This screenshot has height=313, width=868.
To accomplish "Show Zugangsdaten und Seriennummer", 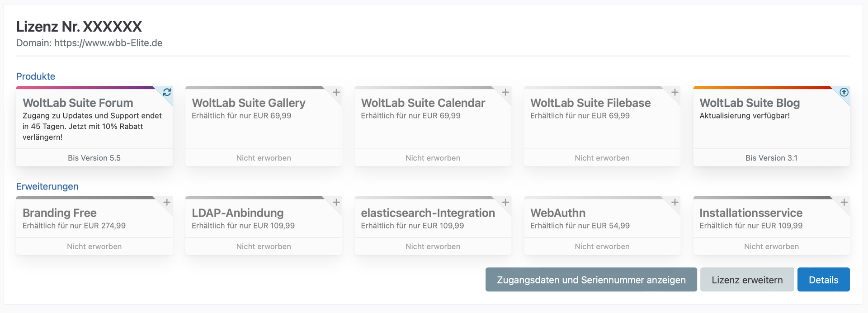I will coord(591,280).
